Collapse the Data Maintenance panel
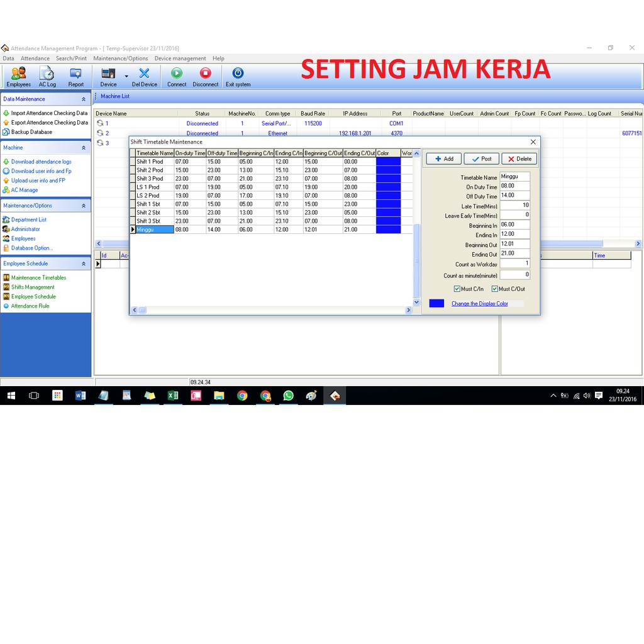 84,99
